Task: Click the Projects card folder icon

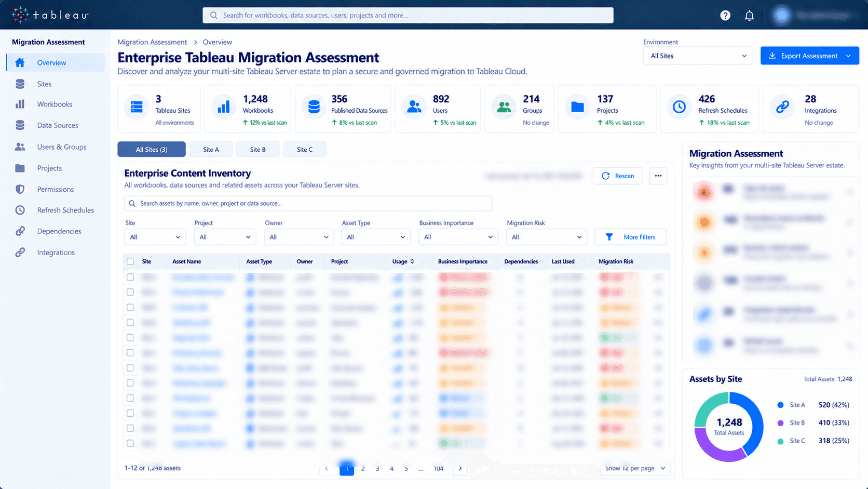Action: (x=577, y=107)
